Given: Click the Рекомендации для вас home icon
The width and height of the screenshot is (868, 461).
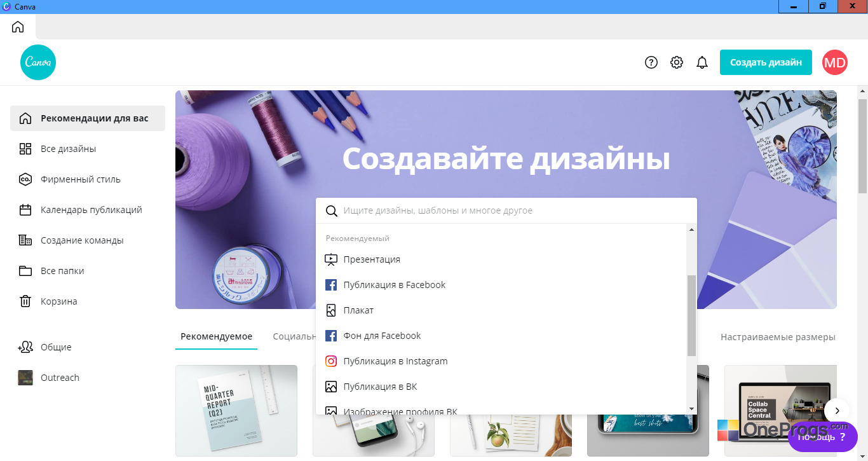Looking at the screenshot, I should click(x=25, y=118).
